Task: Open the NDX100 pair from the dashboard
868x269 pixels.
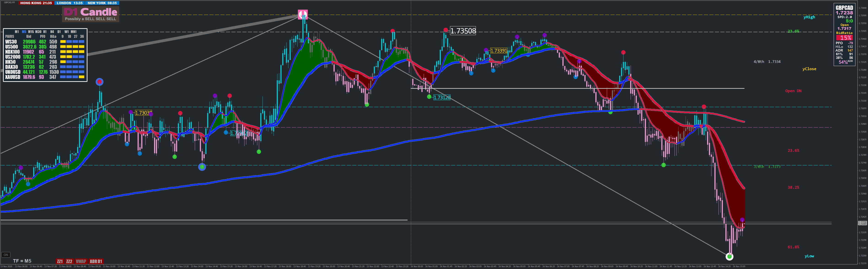Action: click(12, 52)
